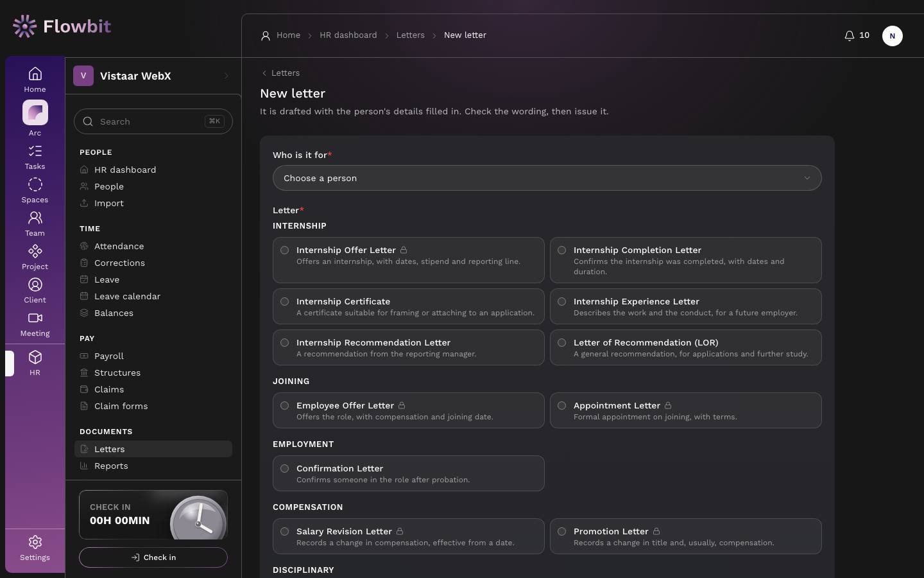Open Leave calendar in the sidebar
Screen dimensions: 924x578
coord(153,296)
